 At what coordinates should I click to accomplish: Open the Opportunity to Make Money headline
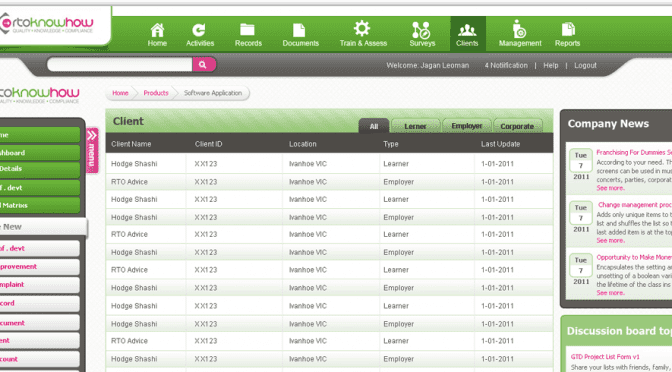click(634, 257)
